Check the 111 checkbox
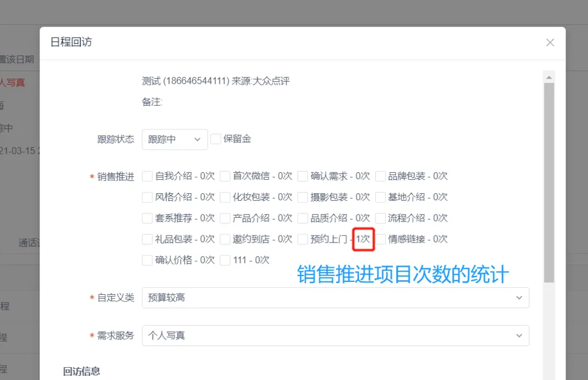The height and width of the screenshot is (380, 588). point(225,260)
